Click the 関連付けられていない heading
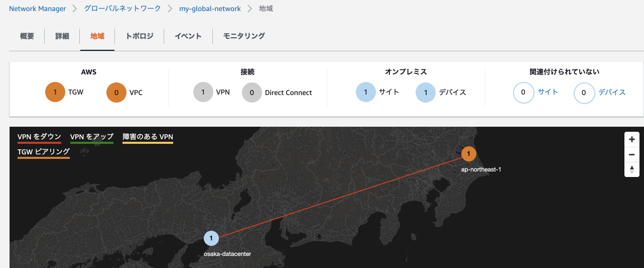Screen dimensions: 644x268 coord(565,72)
